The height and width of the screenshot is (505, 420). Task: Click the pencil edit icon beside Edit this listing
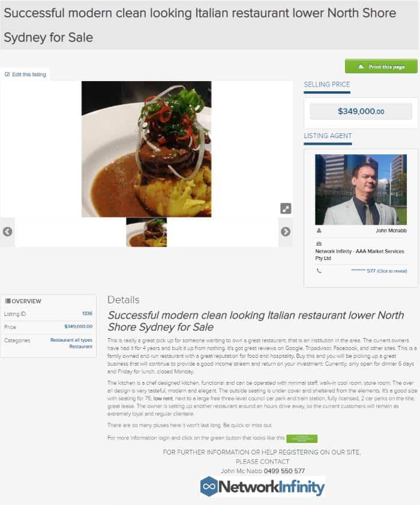(x=7, y=74)
